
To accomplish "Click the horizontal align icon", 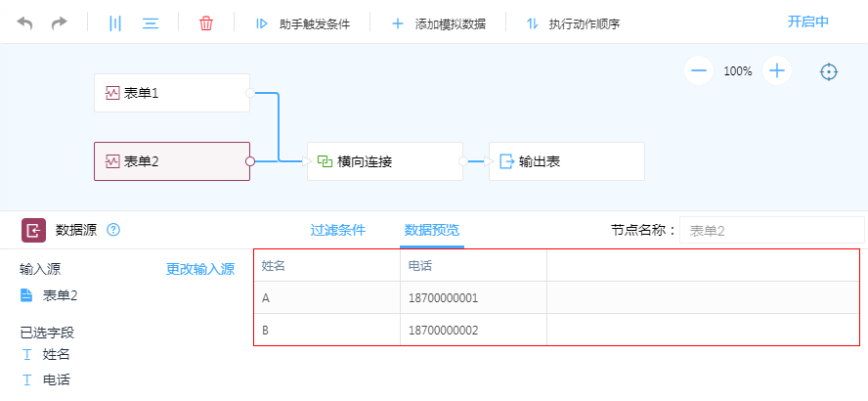I will click(x=151, y=22).
